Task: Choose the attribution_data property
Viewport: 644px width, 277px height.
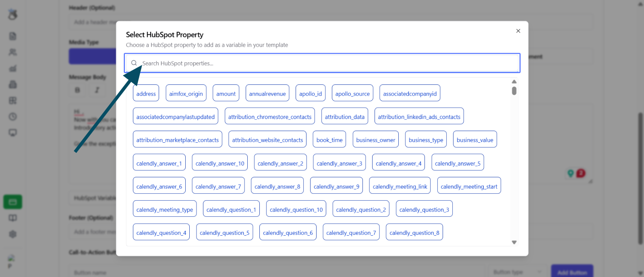Action: [x=345, y=116]
